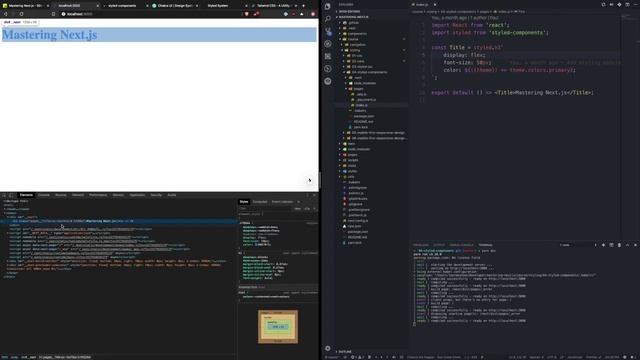Select the Styles pane tab in DevTools
This screenshot has height=360, width=640.
(x=244, y=202)
